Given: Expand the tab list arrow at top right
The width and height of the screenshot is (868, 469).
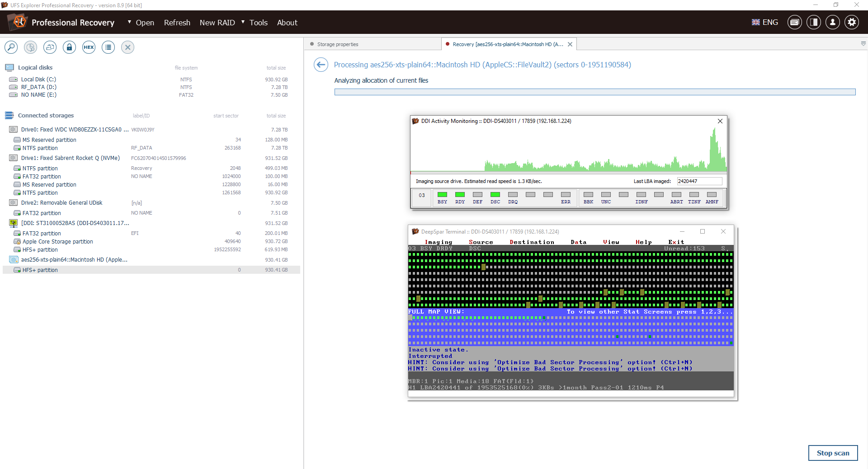Looking at the screenshot, I should pyautogui.click(x=863, y=44).
